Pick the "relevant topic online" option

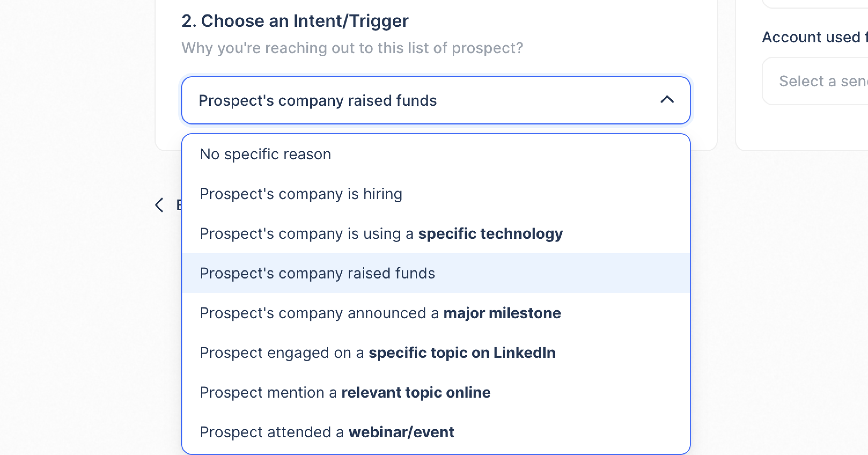(x=345, y=393)
